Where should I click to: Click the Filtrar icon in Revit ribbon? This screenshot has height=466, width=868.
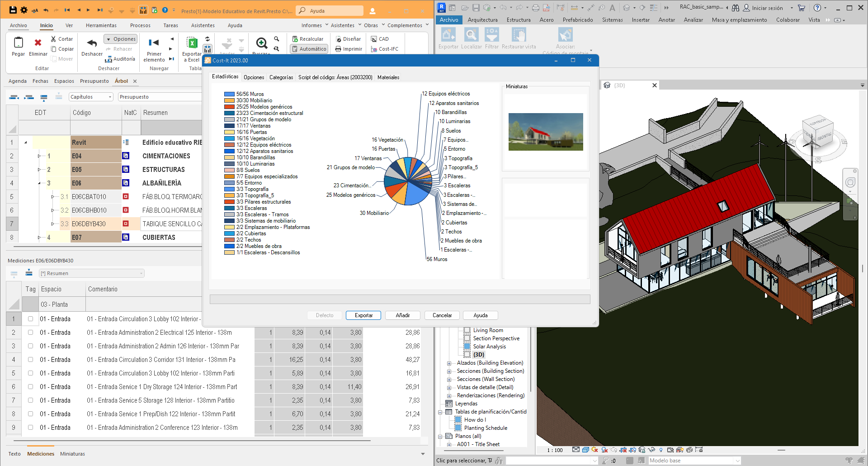click(x=491, y=35)
